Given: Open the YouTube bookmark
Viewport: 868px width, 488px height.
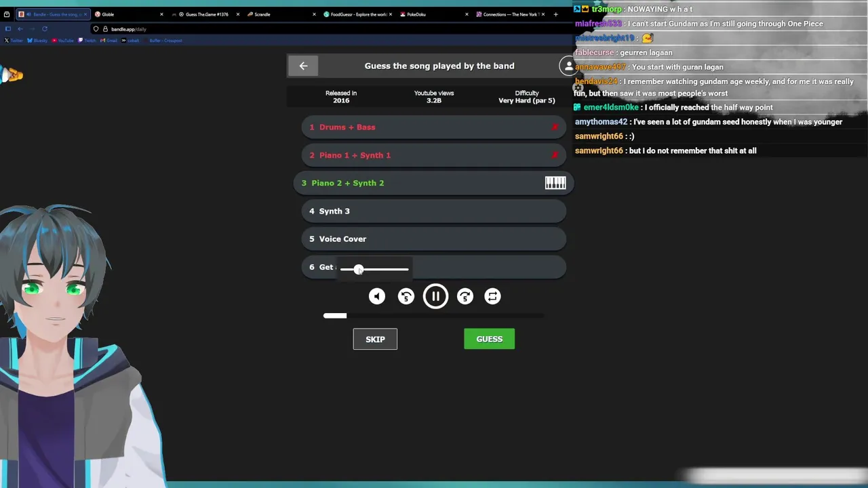Looking at the screenshot, I should pyautogui.click(x=62, y=41).
